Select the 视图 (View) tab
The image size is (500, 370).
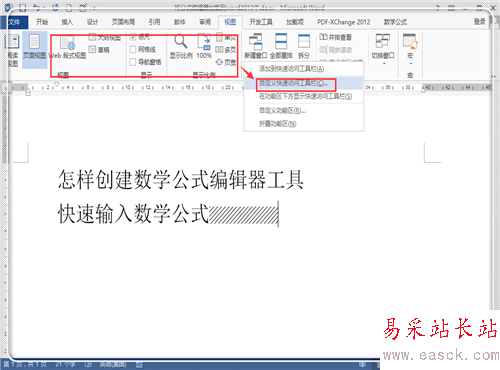(230, 22)
